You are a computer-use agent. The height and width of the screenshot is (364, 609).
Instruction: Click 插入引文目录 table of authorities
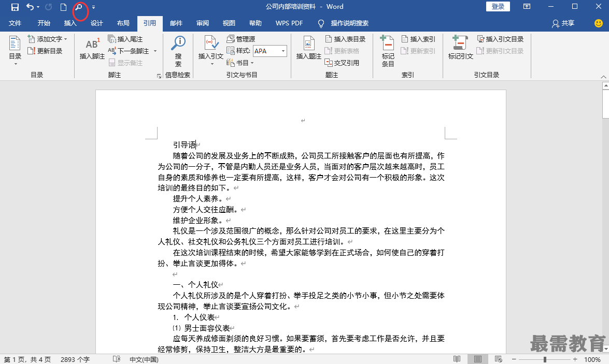click(x=500, y=39)
